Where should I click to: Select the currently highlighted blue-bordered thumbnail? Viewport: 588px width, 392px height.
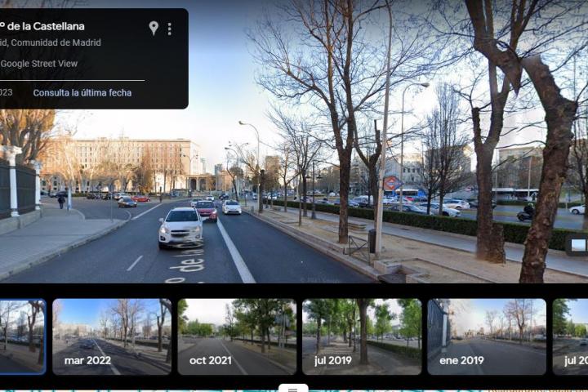click(x=23, y=336)
